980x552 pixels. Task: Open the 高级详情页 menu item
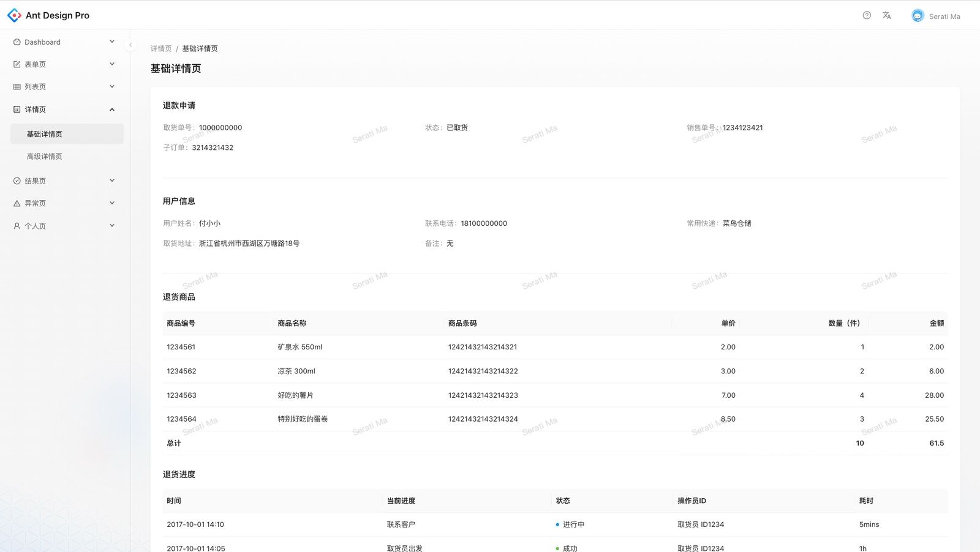[x=67, y=157]
